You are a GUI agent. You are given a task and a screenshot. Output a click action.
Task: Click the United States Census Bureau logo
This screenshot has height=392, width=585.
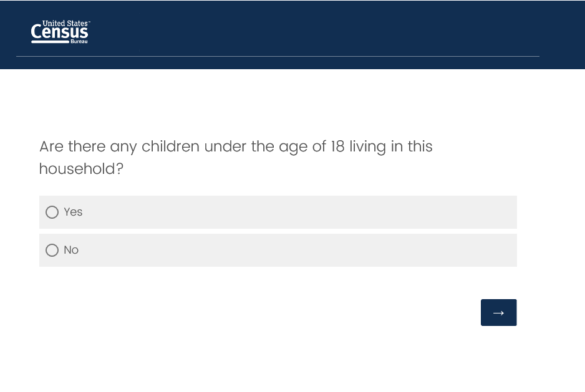pyautogui.click(x=60, y=32)
